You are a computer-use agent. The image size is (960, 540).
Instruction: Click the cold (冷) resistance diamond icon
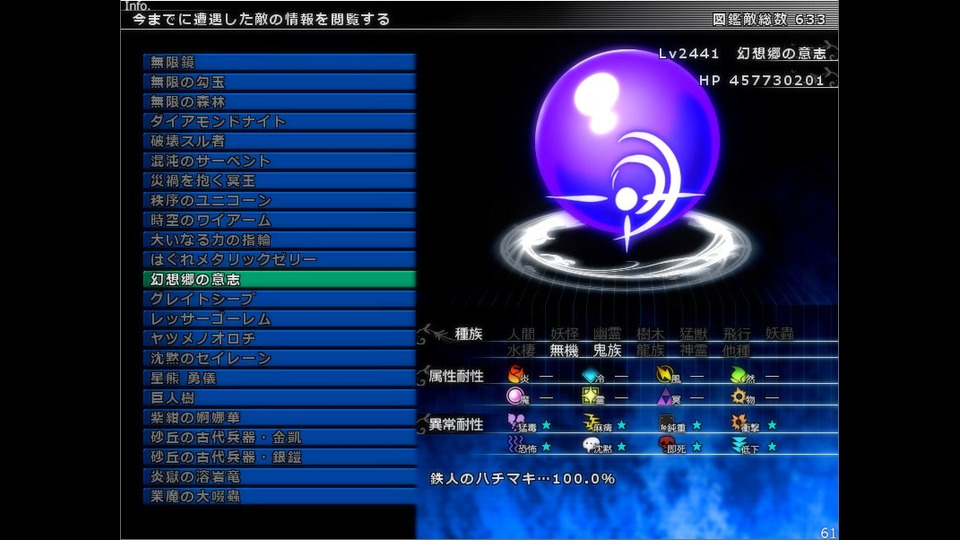tap(591, 374)
